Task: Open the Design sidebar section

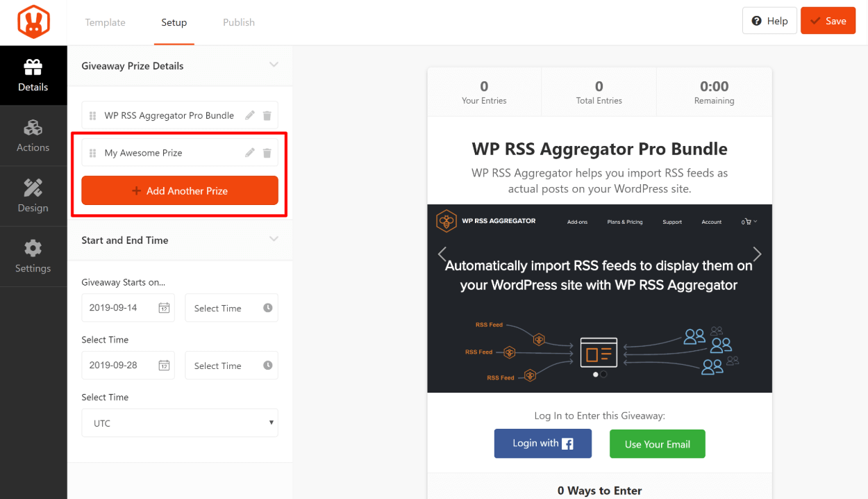Action: [33, 197]
